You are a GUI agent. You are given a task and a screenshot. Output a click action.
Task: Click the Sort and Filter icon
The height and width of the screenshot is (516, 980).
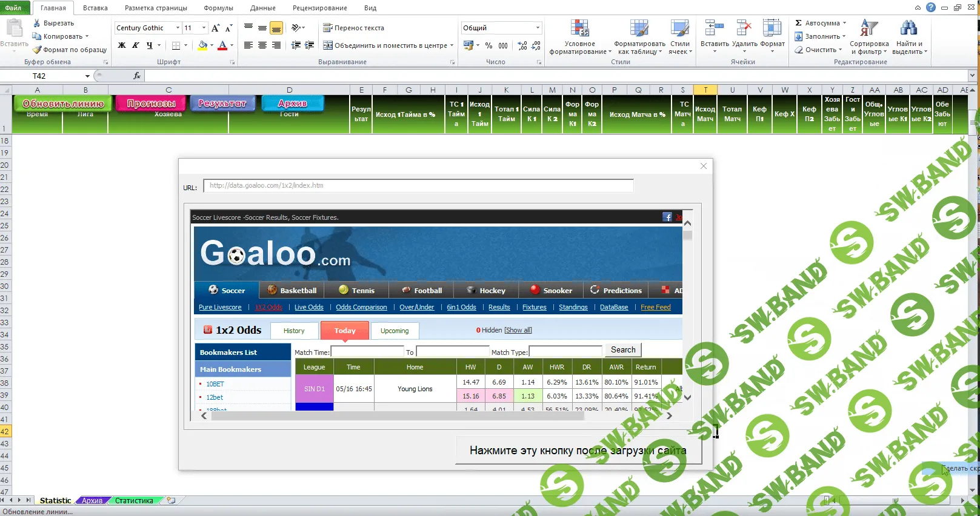[x=868, y=28]
